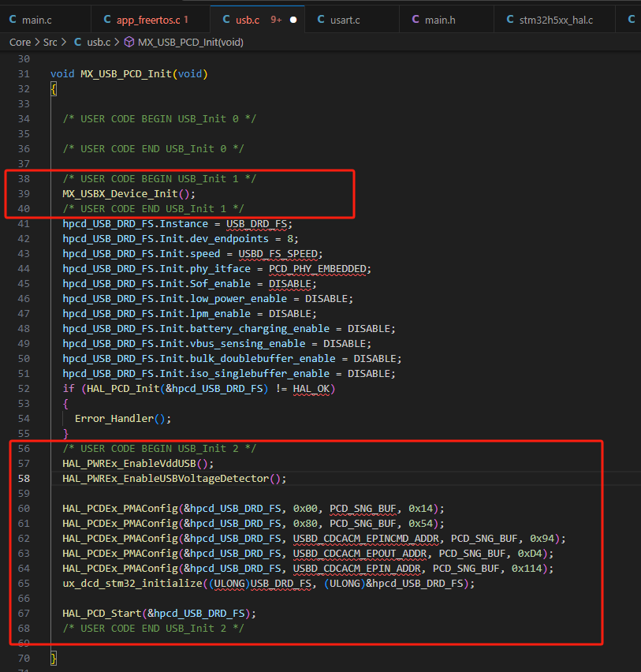Click USBD_CDCACM_EPIN_ADDR identifier
The image size is (641, 672).
[x=356, y=569]
